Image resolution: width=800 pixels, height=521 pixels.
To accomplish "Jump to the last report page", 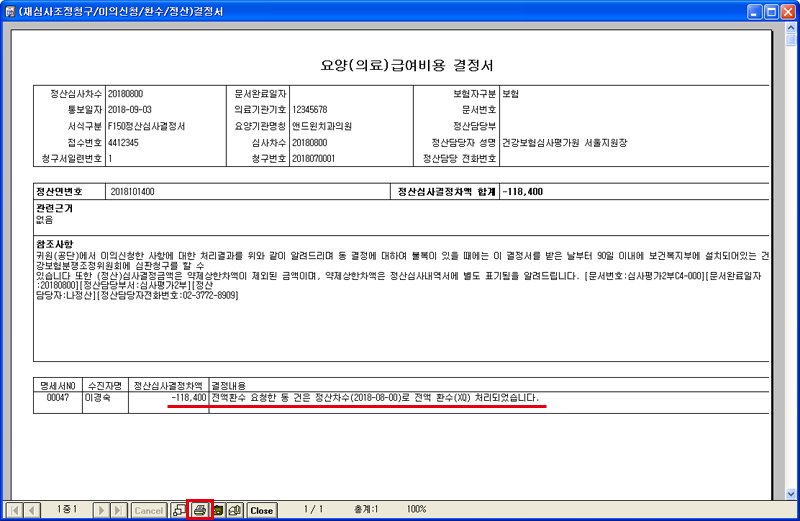I will pyautogui.click(x=118, y=510).
